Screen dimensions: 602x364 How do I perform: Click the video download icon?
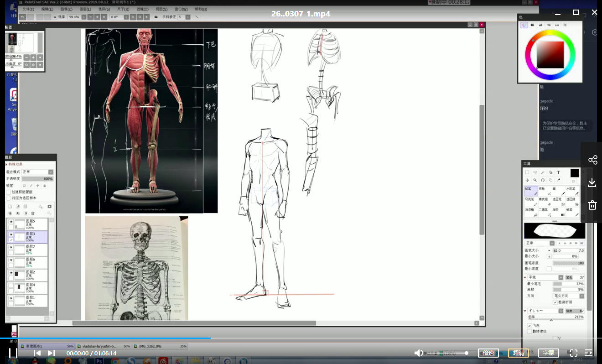(x=592, y=183)
